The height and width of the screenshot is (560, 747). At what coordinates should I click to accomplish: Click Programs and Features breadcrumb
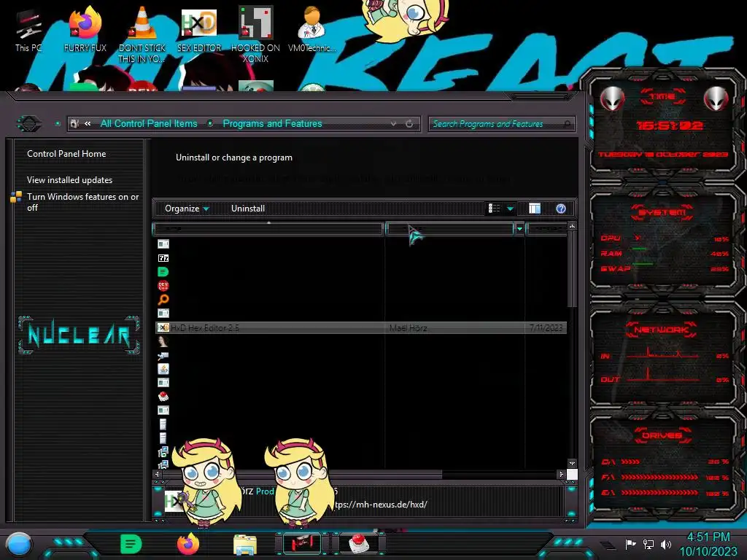273,124
